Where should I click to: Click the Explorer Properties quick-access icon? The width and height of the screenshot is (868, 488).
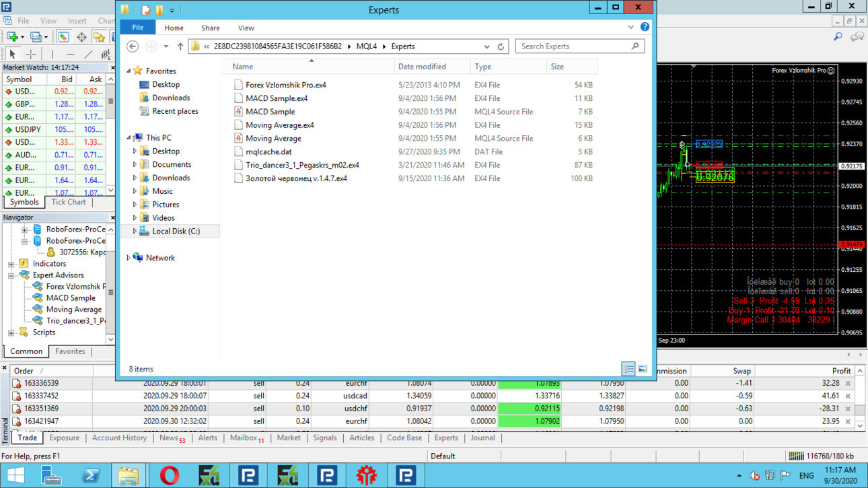146,10
